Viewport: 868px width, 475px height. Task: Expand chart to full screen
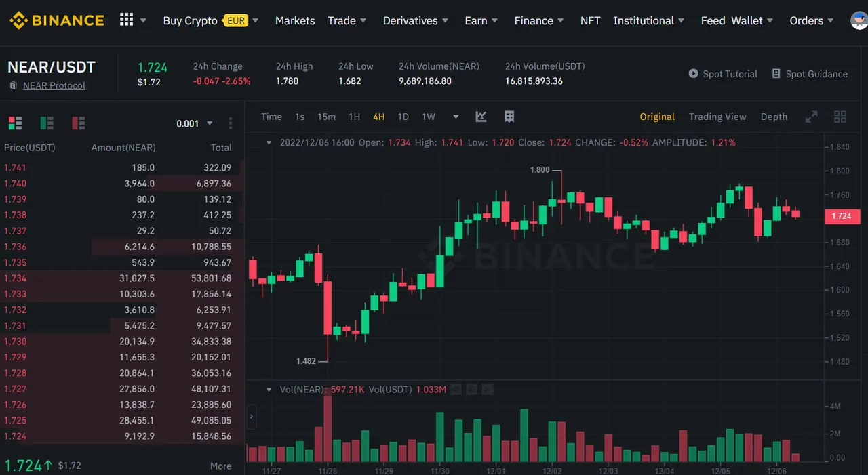point(811,117)
